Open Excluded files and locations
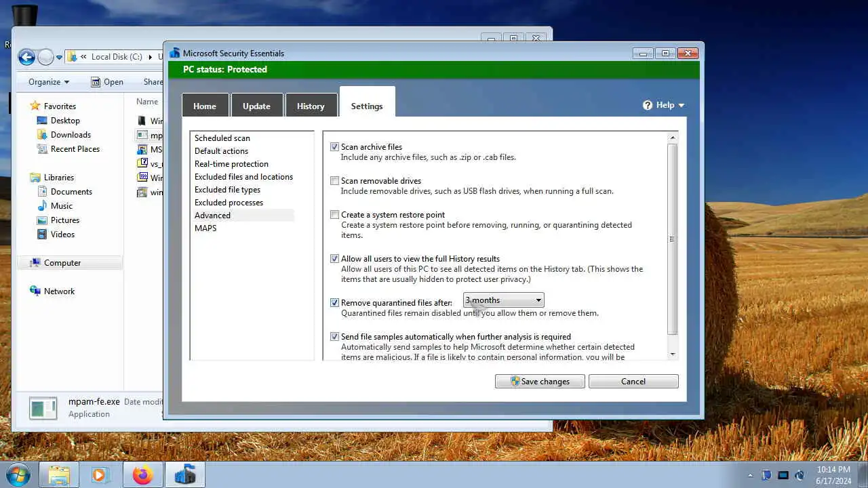Viewport: 868px width, 488px height. [243, 177]
